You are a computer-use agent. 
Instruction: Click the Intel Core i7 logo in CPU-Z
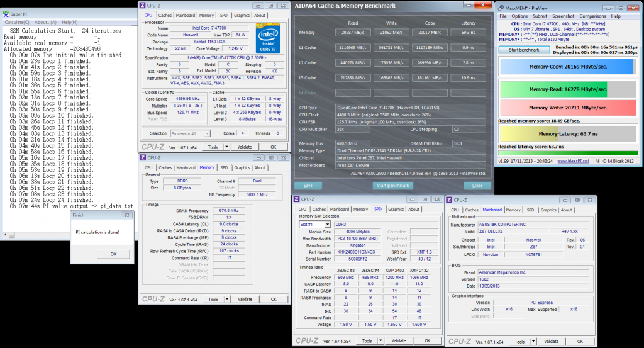(268, 39)
